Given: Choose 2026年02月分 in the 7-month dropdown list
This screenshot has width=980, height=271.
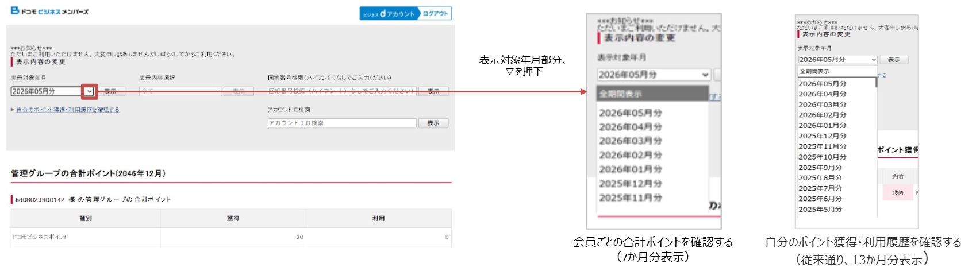Looking at the screenshot, I should pyautogui.click(x=631, y=156).
